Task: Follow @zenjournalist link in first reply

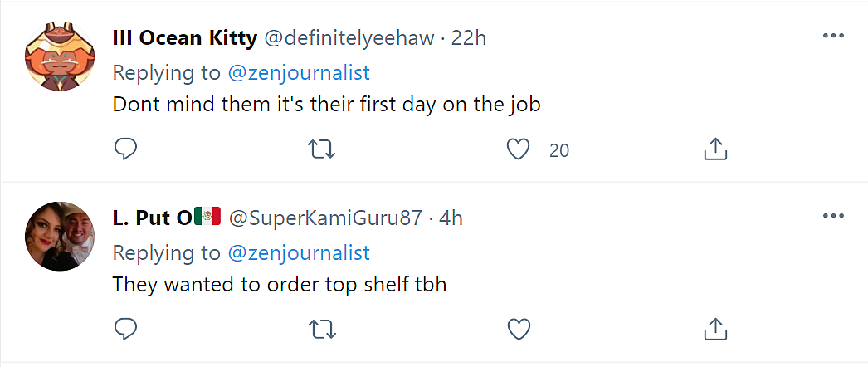Action: (x=299, y=73)
